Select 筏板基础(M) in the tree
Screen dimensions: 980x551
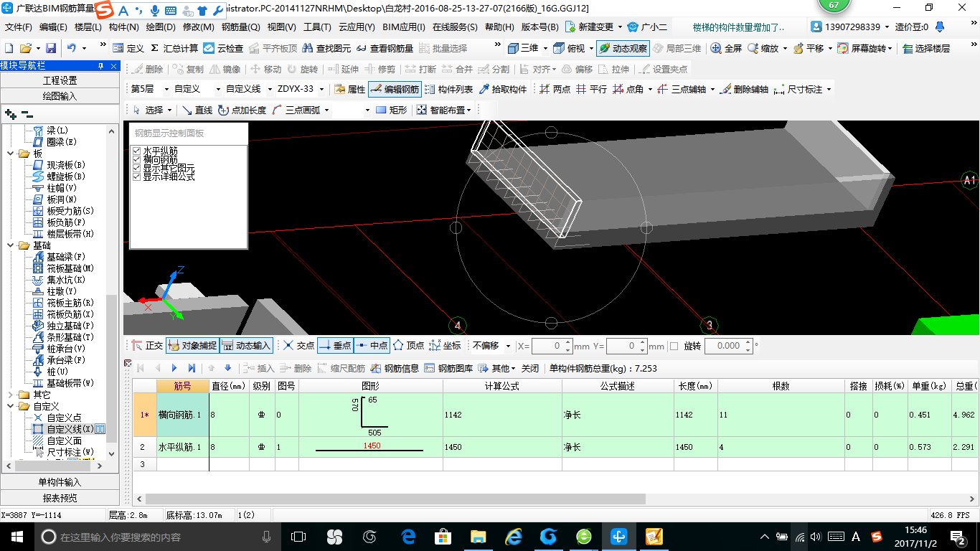point(70,268)
